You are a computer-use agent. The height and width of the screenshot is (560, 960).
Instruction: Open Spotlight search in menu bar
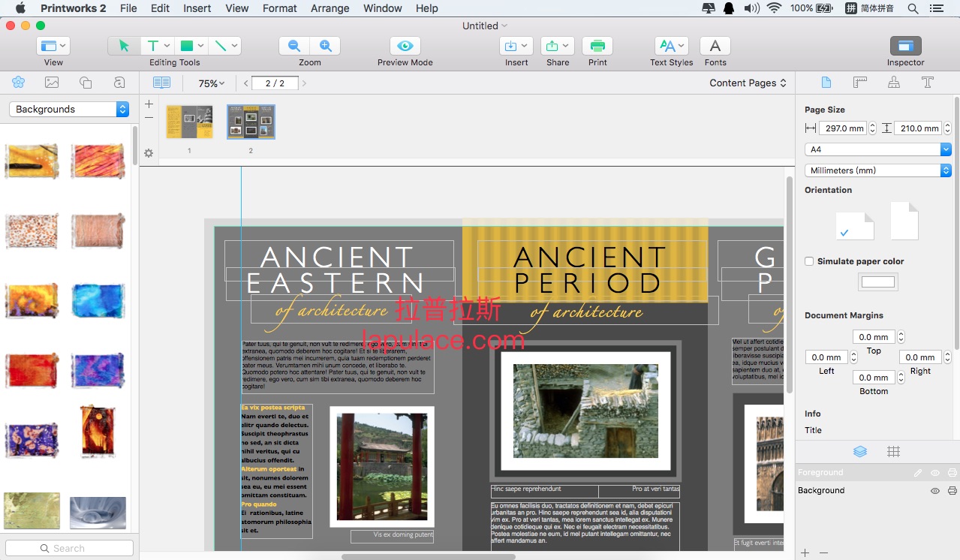(x=913, y=8)
